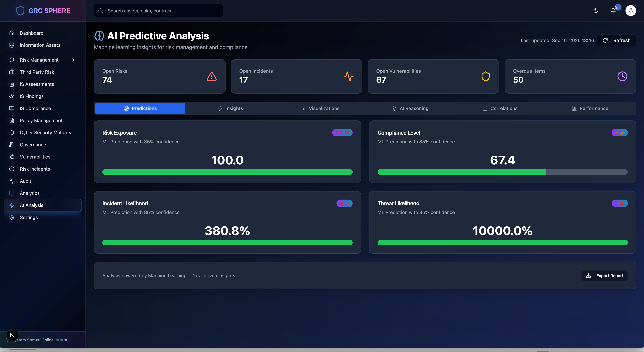
Task: Click the GRC Sphere shield logo
Action: tap(20, 11)
